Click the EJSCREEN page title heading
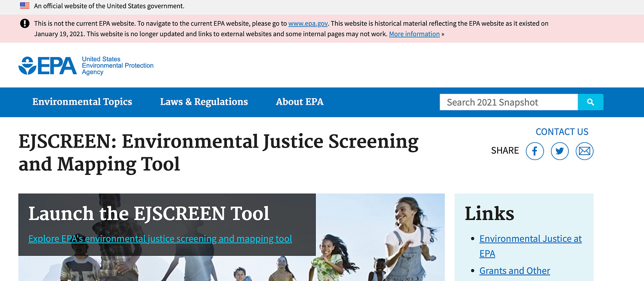Image resolution: width=644 pixels, height=281 pixels. point(218,153)
